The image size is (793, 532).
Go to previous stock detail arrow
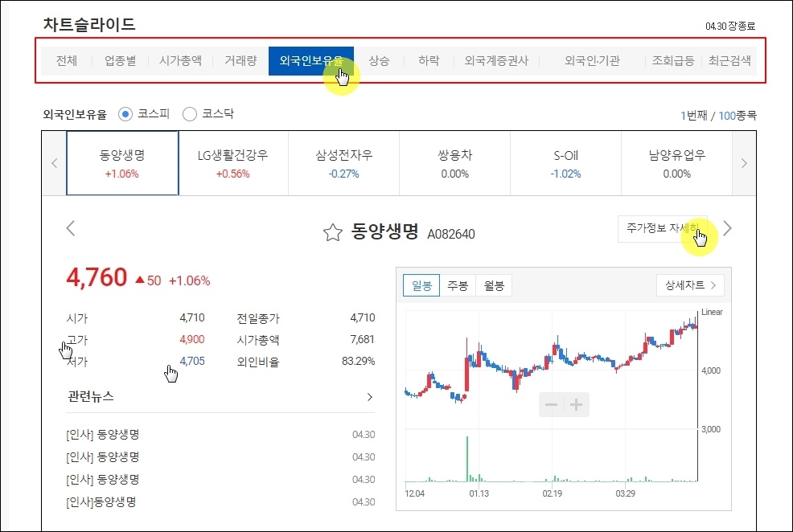71,228
